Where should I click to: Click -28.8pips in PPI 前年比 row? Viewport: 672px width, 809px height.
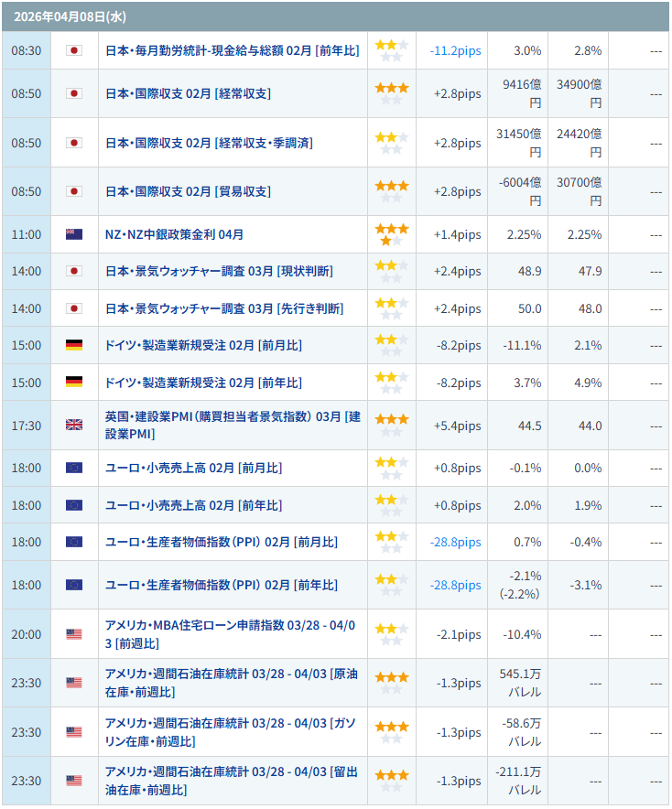[x=455, y=585]
